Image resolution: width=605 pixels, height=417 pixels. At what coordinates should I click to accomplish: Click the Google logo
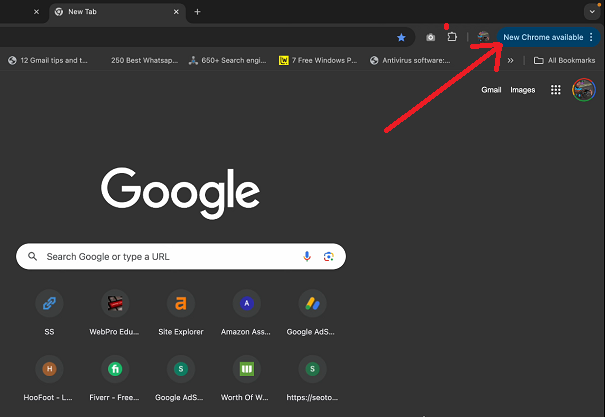180,193
